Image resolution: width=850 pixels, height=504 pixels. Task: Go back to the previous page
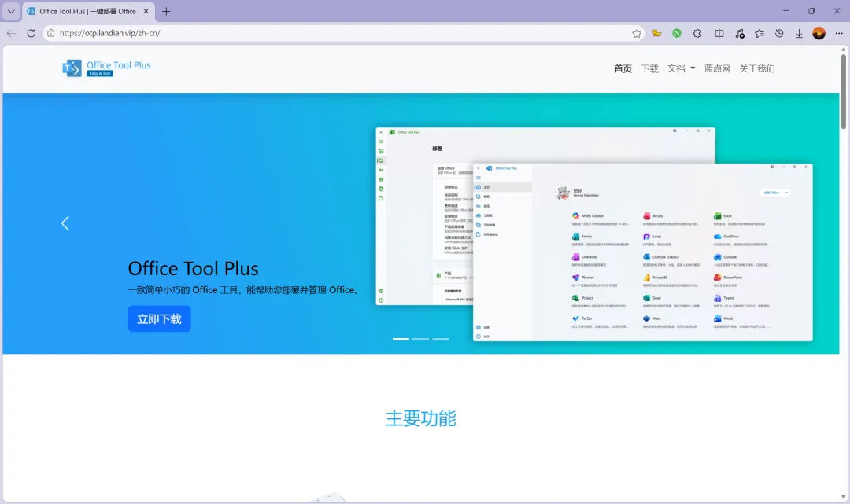(11, 33)
